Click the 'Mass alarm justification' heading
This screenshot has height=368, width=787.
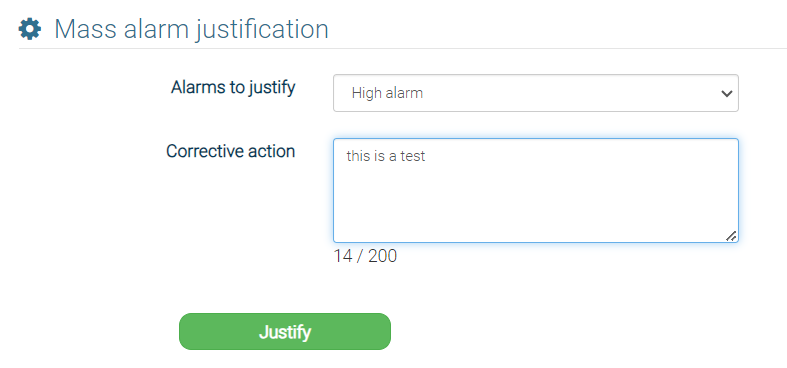coord(191,29)
